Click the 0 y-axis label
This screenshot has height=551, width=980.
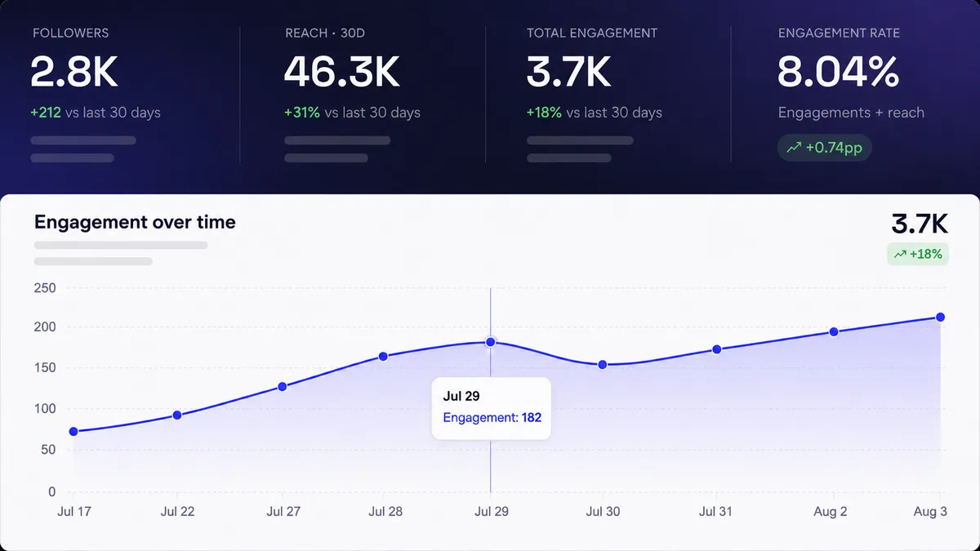(52, 491)
